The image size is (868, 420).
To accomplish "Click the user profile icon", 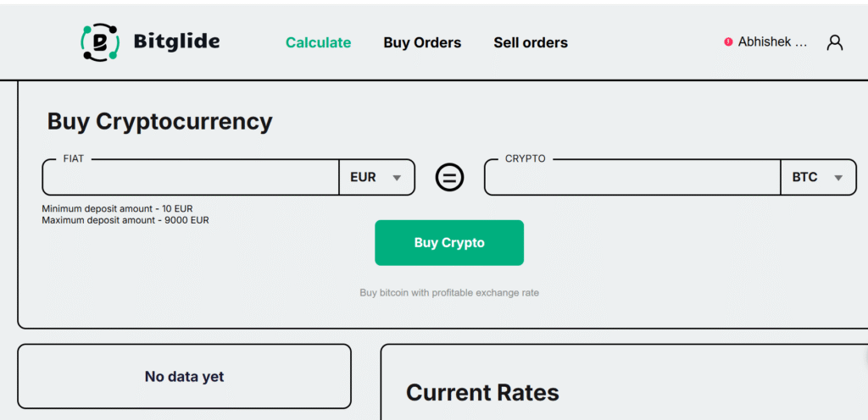I will point(835,42).
